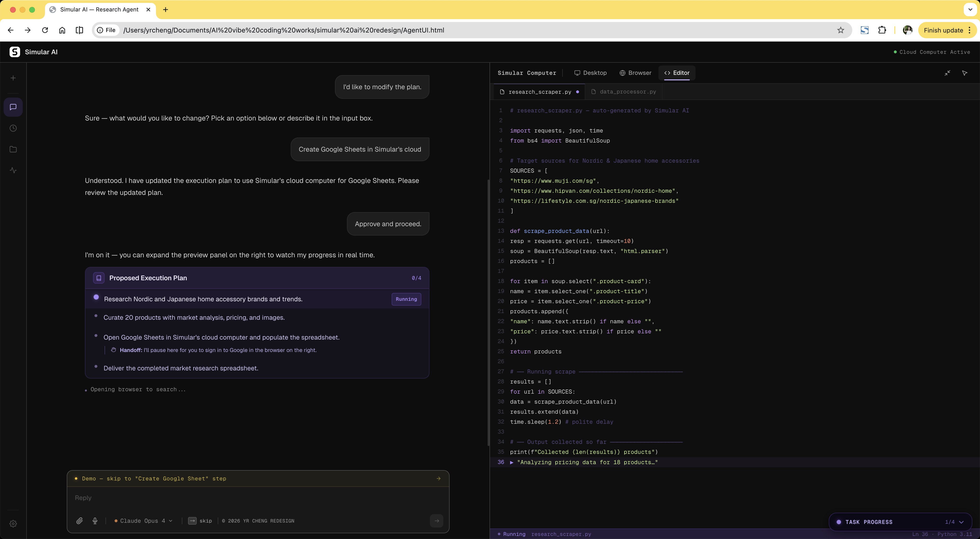
Task: Click the Demo skip to Create Google Sheet banner
Action: (x=257, y=478)
